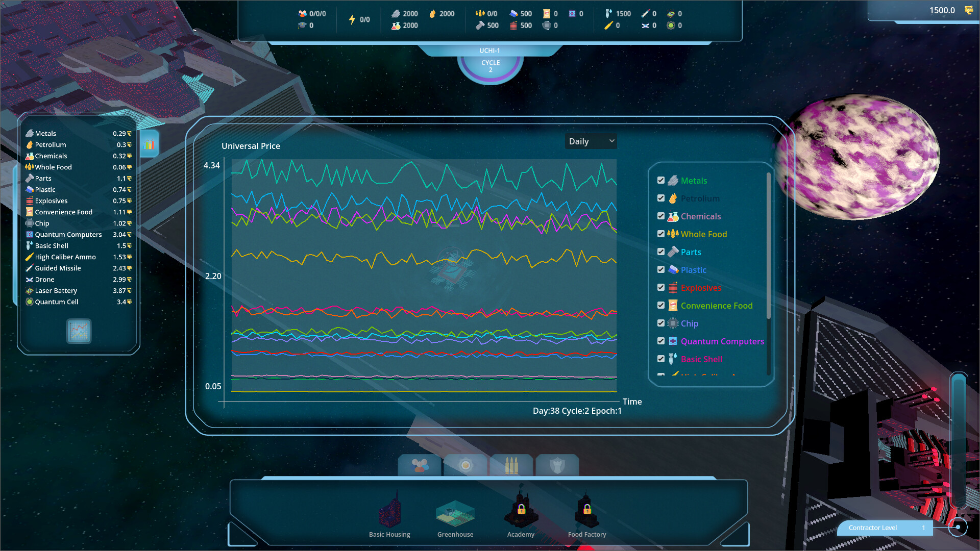Image resolution: width=980 pixels, height=551 pixels.
Task: Uncheck Metals in the chart legend
Action: [x=661, y=180]
